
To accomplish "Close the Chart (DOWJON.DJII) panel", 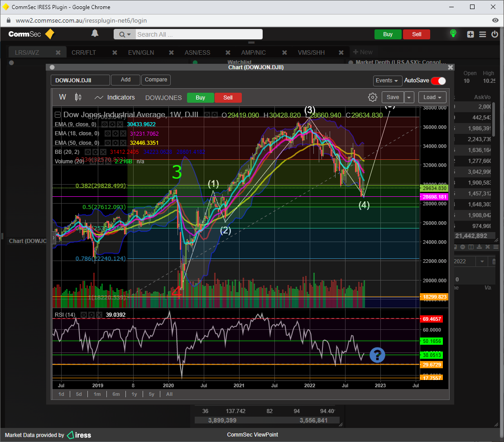I will pos(450,67).
